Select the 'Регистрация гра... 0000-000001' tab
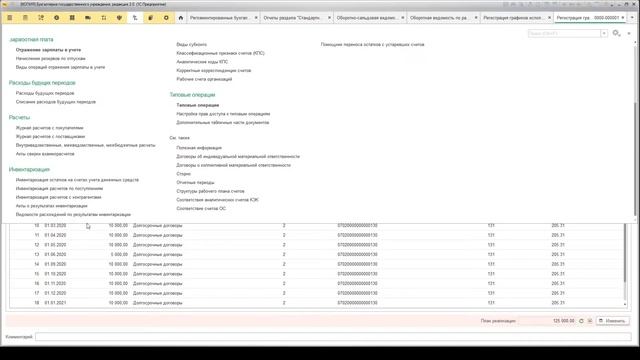The height and width of the screenshot is (360, 640). click(x=587, y=18)
